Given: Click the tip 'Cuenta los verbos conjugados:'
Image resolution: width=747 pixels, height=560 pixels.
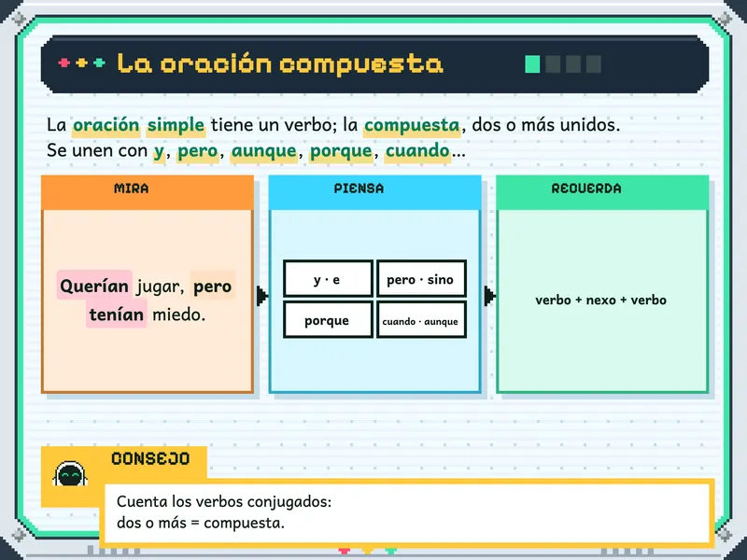Looking at the screenshot, I should coord(224,501).
